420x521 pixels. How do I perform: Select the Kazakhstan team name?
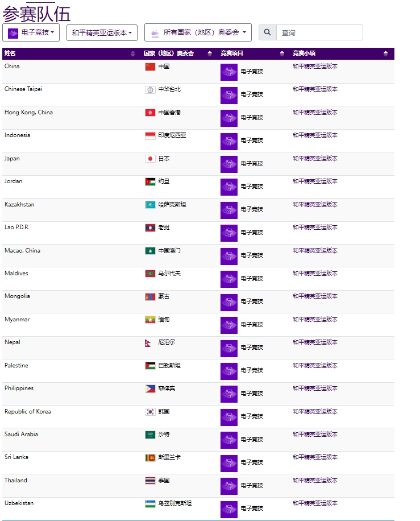pos(19,204)
